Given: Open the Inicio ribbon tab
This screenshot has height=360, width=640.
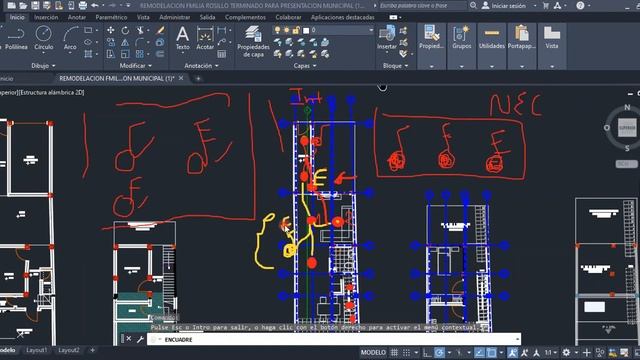Looking at the screenshot, I should 17,17.
